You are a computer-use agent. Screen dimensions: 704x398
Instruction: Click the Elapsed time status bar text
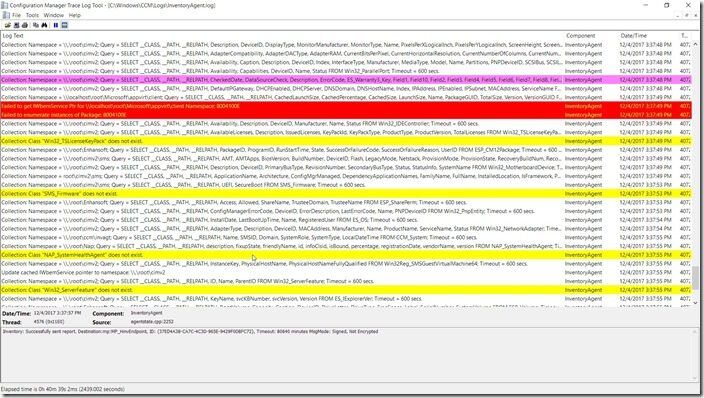tap(63, 389)
